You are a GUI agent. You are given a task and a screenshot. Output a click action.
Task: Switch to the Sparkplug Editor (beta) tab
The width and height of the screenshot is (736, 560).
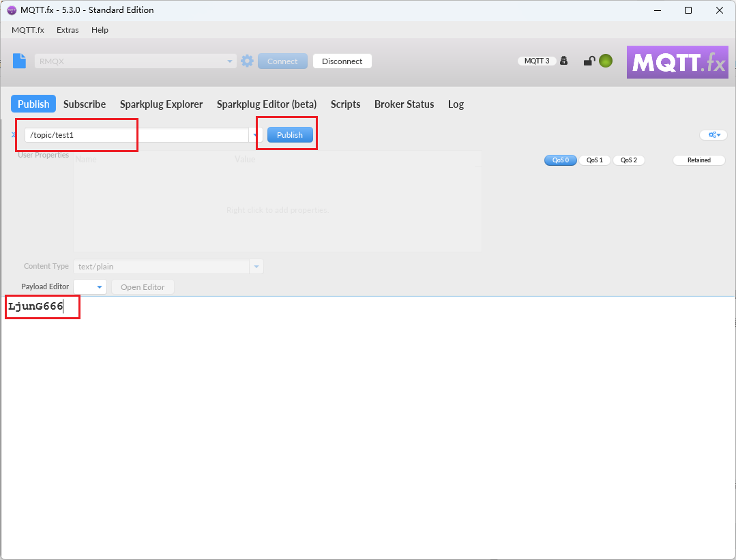tap(267, 104)
